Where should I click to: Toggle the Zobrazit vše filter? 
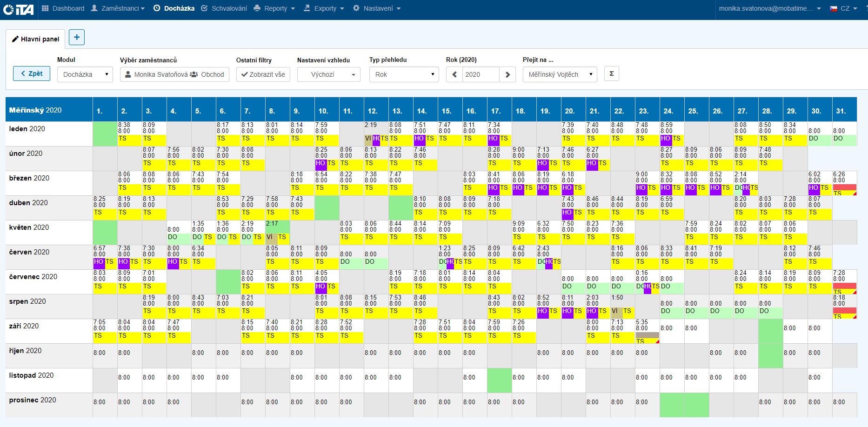tap(263, 74)
